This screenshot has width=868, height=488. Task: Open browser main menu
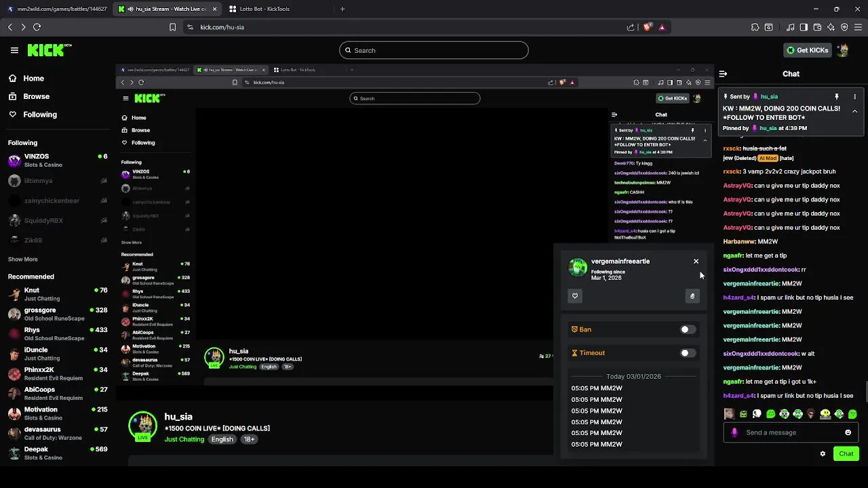(858, 27)
